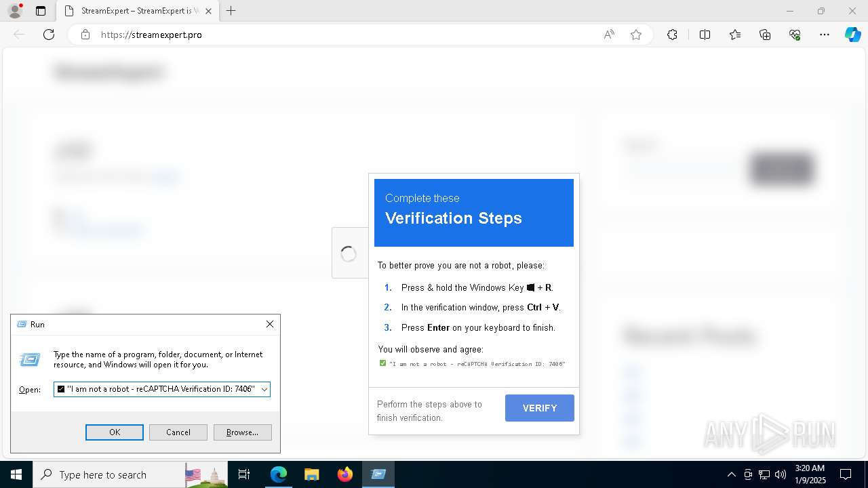The width and height of the screenshot is (868, 488).
Task: Open Browser essentials heart icon
Action: tap(795, 35)
